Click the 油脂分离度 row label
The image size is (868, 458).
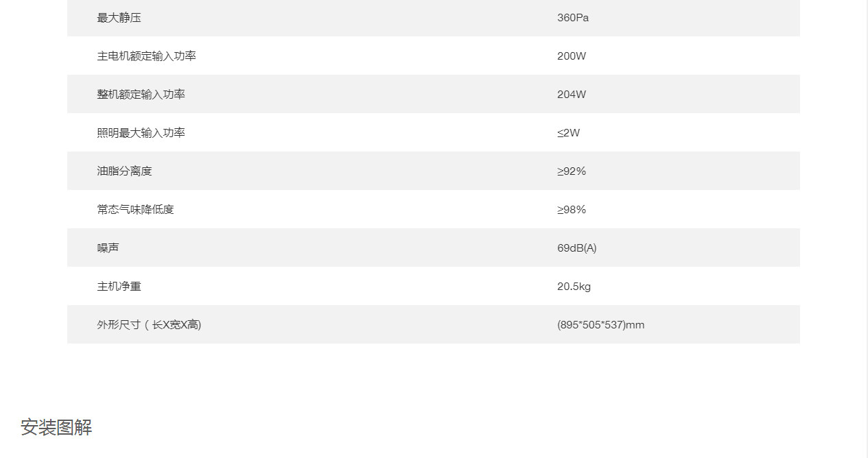tap(124, 171)
